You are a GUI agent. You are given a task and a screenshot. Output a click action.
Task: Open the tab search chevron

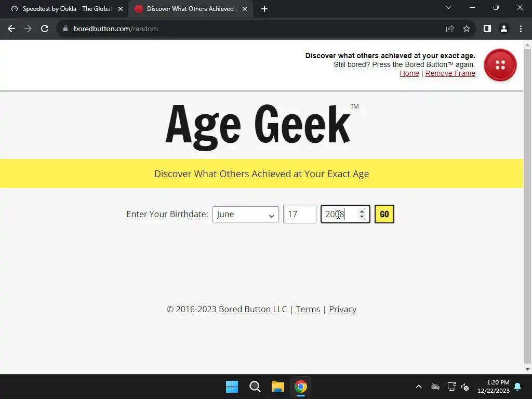point(448,7)
